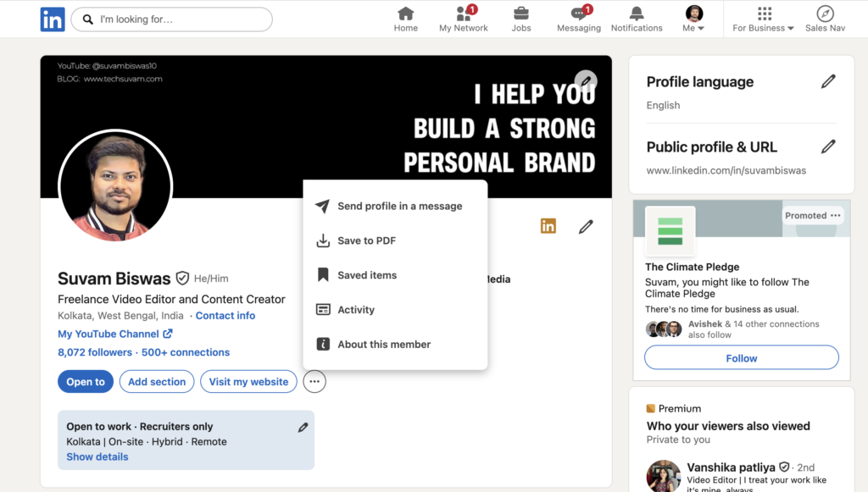Click The Climate Pledge logo
Screen dimensions: 868x492
(670, 231)
